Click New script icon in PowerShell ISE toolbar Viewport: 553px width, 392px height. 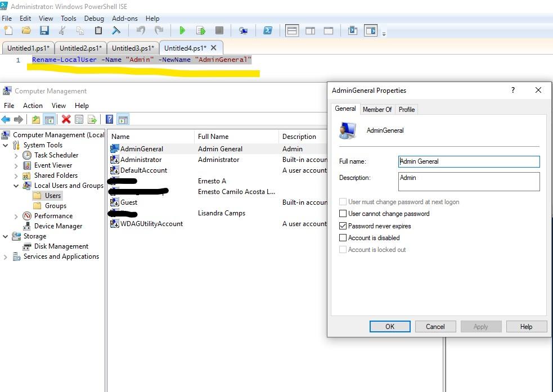pyautogui.click(x=8, y=31)
